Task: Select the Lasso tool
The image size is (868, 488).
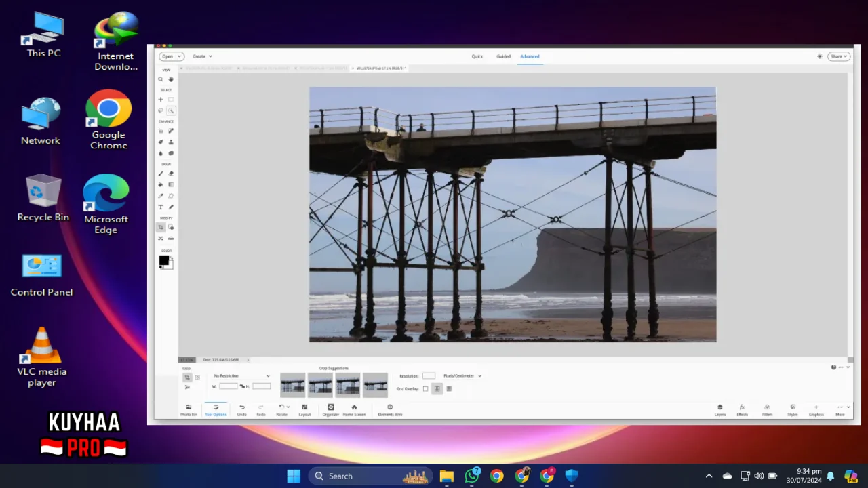Action: coord(161,110)
